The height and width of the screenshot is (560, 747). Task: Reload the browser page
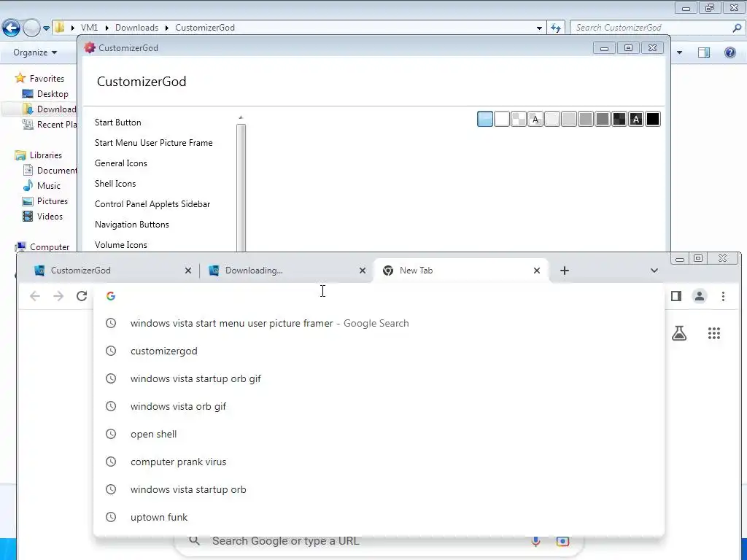click(x=82, y=296)
